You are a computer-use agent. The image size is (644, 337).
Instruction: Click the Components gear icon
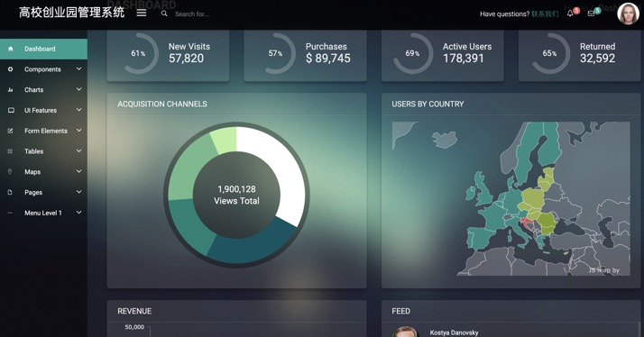11,69
